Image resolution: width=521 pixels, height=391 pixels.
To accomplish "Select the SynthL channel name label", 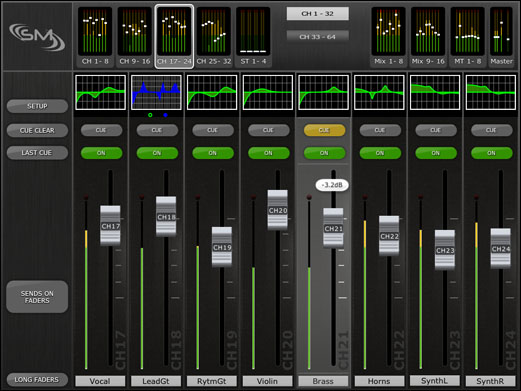I will tap(435, 381).
